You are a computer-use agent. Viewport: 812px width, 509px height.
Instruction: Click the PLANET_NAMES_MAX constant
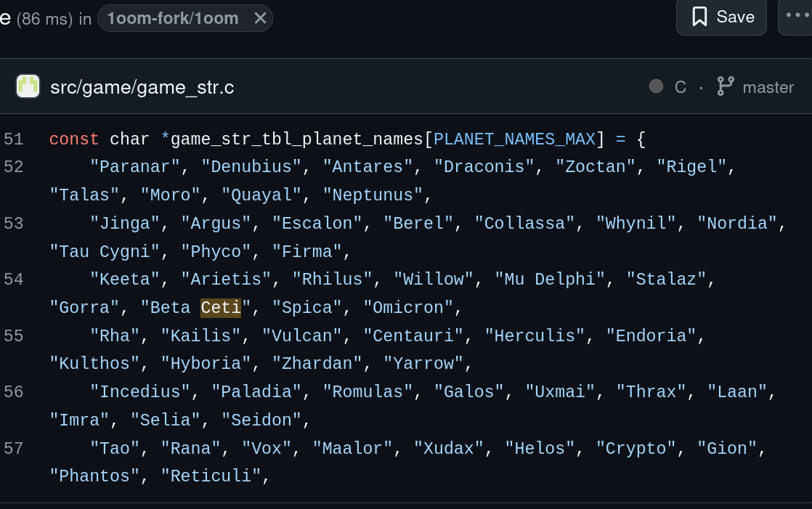(514, 139)
